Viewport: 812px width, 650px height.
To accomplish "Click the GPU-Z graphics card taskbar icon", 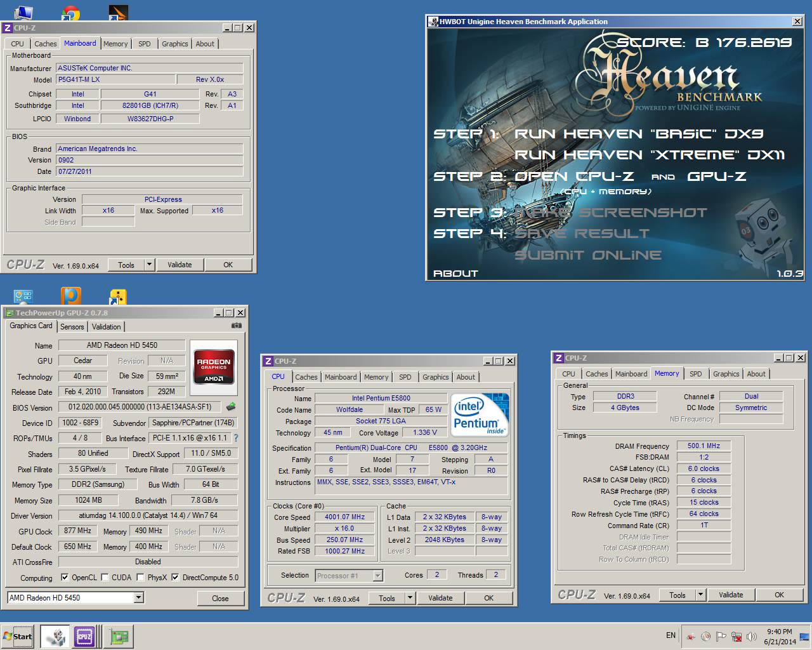I will (x=118, y=636).
